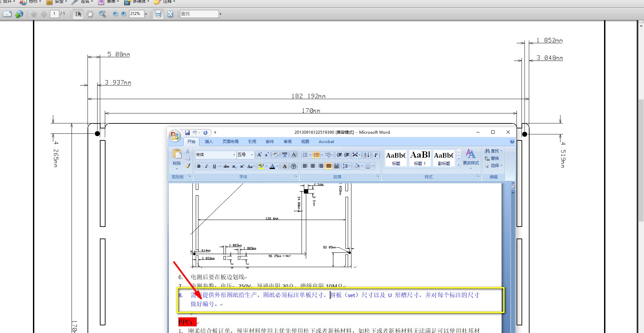The image size is (644, 333).
Task: Zoom in with the plus button
Action: tap(123, 14)
